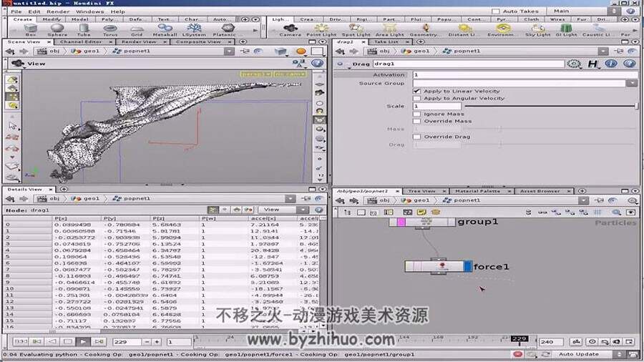The height and width of the screenshot is (362, 644).
Task: Go back in parameter pane history
Action: pyautogui.click(x=340, y=52)
